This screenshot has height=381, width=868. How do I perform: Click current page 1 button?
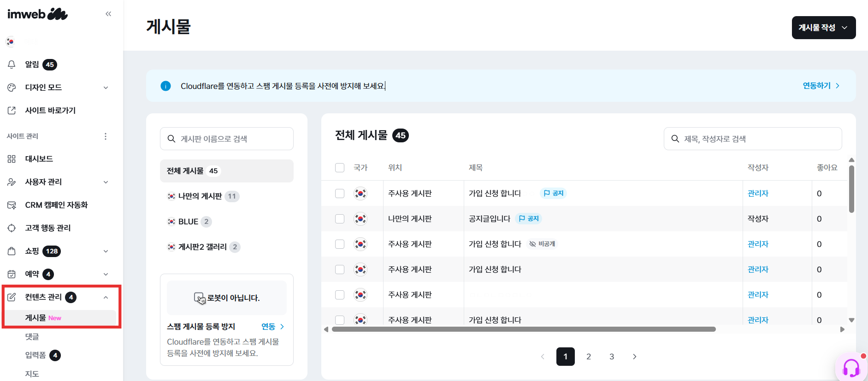coord(566,357)
